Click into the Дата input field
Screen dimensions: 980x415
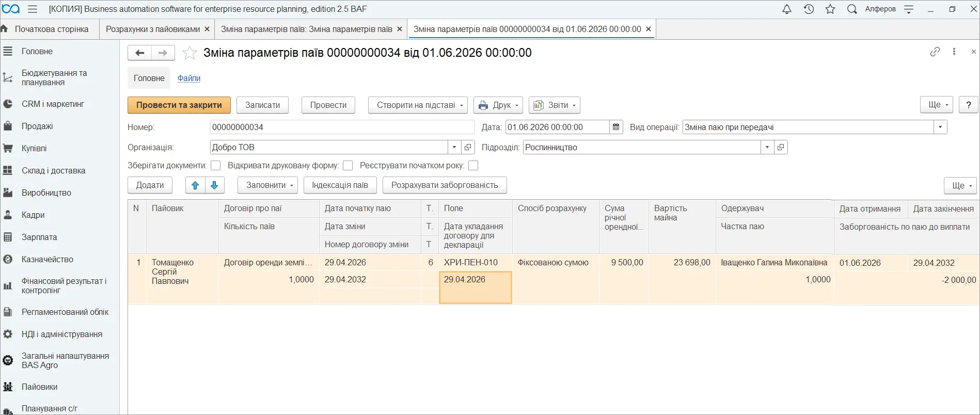pos(557,127)
